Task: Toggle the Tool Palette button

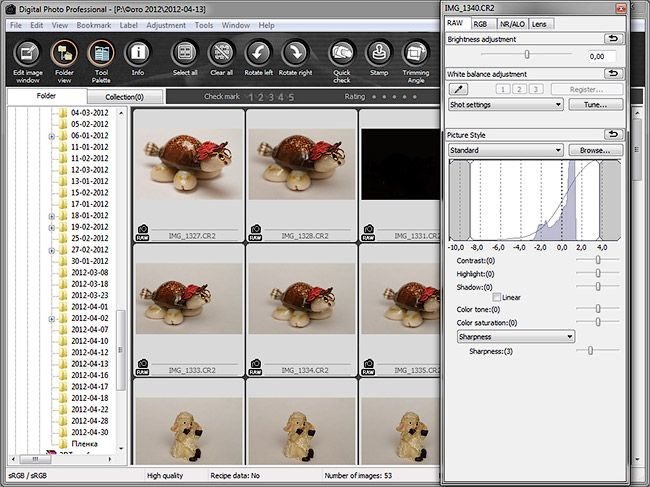Action: [x=101, y=61]
